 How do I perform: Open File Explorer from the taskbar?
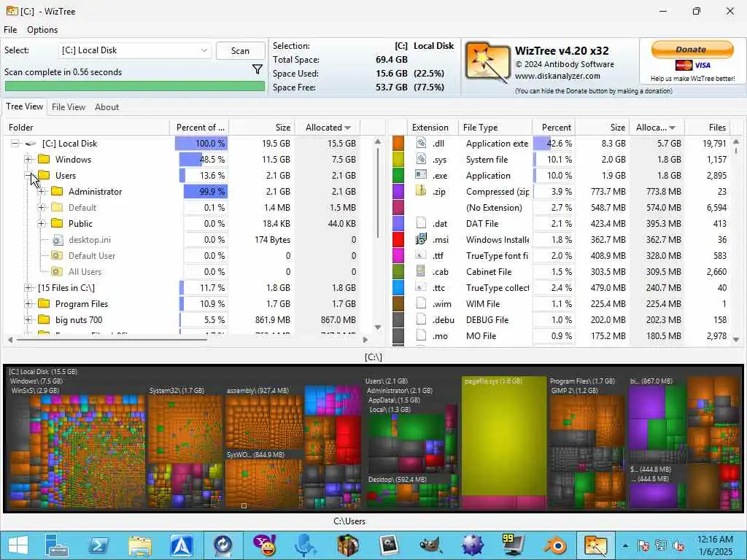click(140, 545)
